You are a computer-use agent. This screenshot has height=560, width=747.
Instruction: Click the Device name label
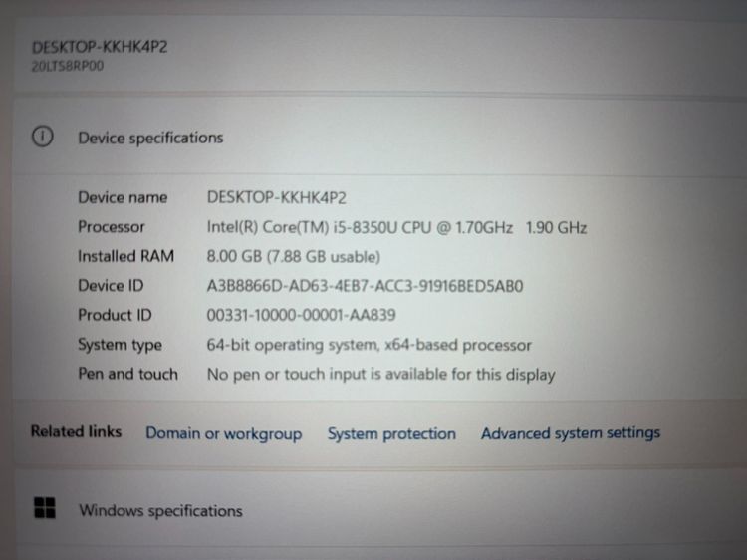tap(123, 197)
